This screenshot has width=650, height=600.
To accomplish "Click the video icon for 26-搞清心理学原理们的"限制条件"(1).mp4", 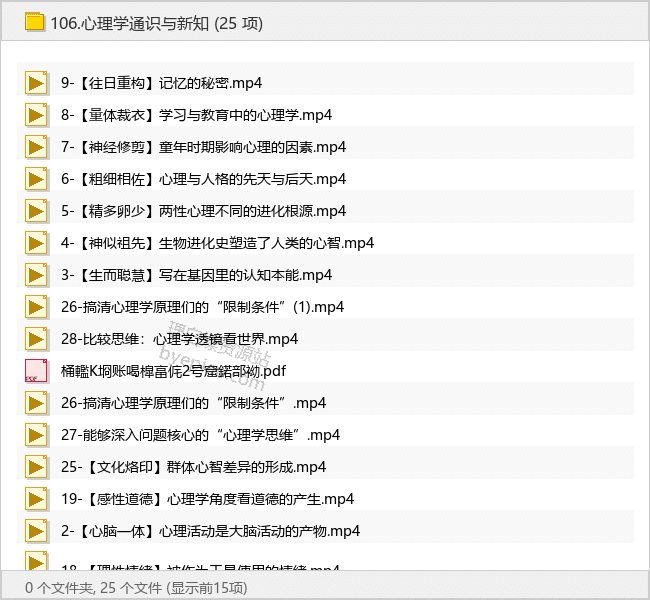I will point(36,307).
